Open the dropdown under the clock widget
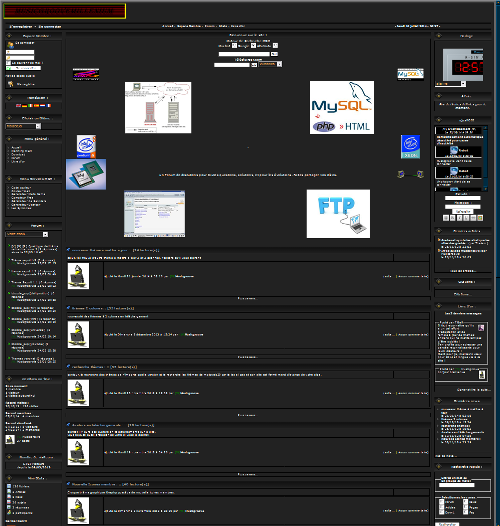The height and width of the screenshot is (526, 500). point(450,84)
